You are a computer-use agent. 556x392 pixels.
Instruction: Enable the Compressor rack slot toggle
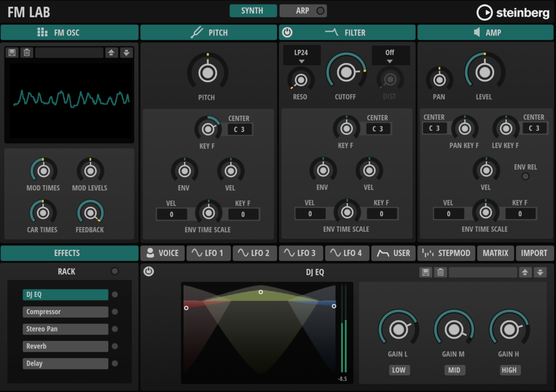click(115, 312)
